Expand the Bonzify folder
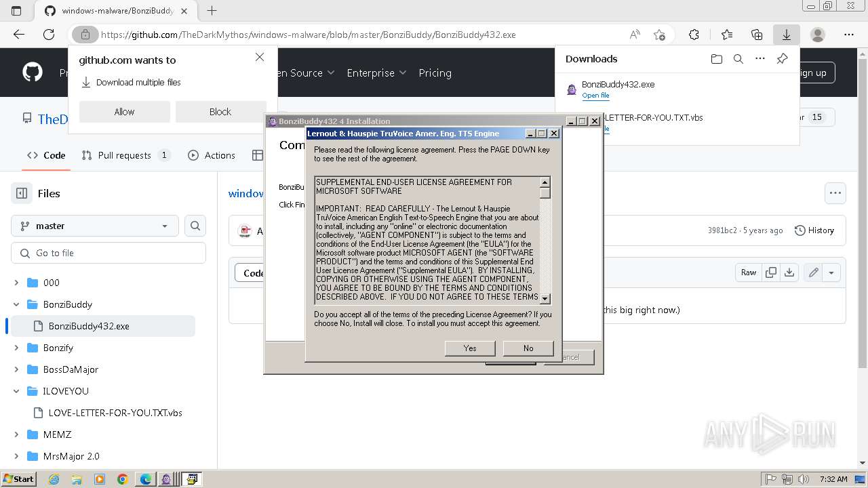The image size is (868, 488). tap(16, 348)
